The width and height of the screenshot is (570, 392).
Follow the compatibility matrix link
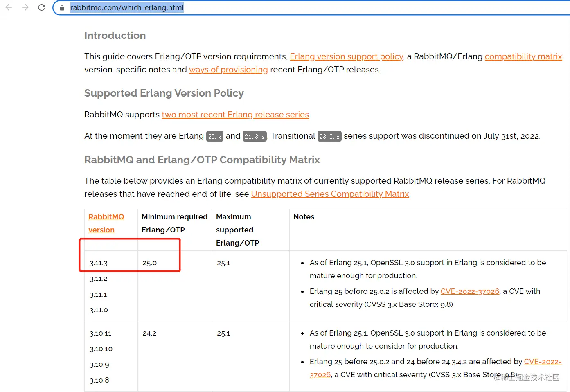[524, 56]
